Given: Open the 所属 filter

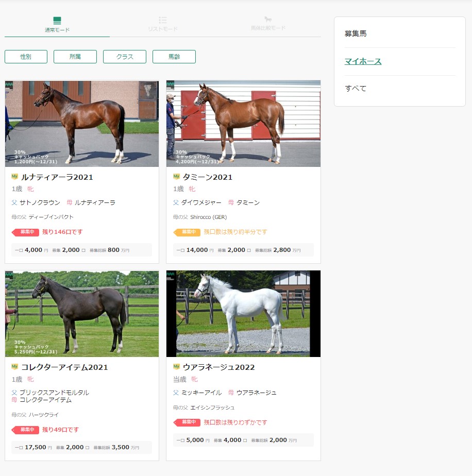Looking at the screenshot, I should [x=75, y=57].
